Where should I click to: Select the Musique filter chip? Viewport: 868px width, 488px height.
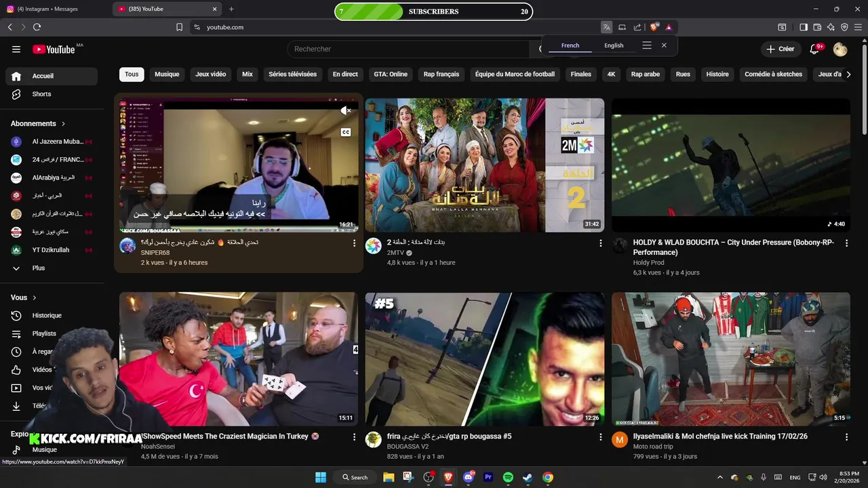pyautogui.click(x=167, y=75)
